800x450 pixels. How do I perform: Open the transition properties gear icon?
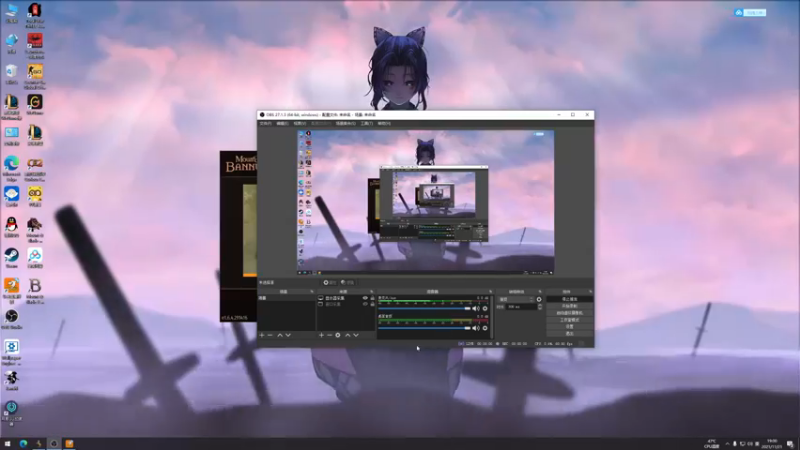(x=539, y=299)
